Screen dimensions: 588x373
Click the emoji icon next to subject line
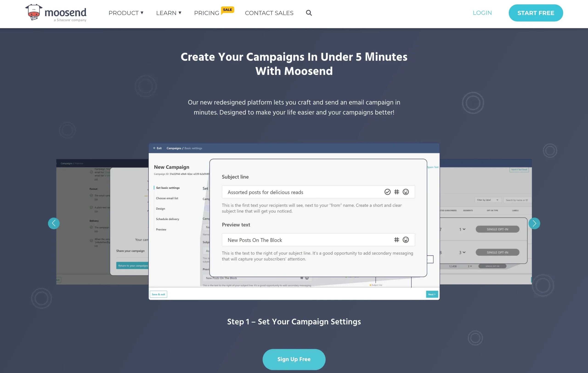point(405,192)
